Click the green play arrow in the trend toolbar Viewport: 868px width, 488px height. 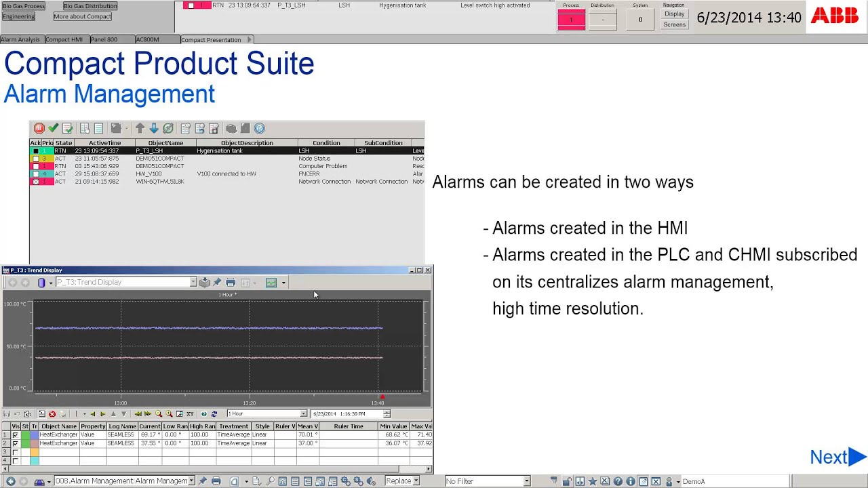[x=102, y=414]
